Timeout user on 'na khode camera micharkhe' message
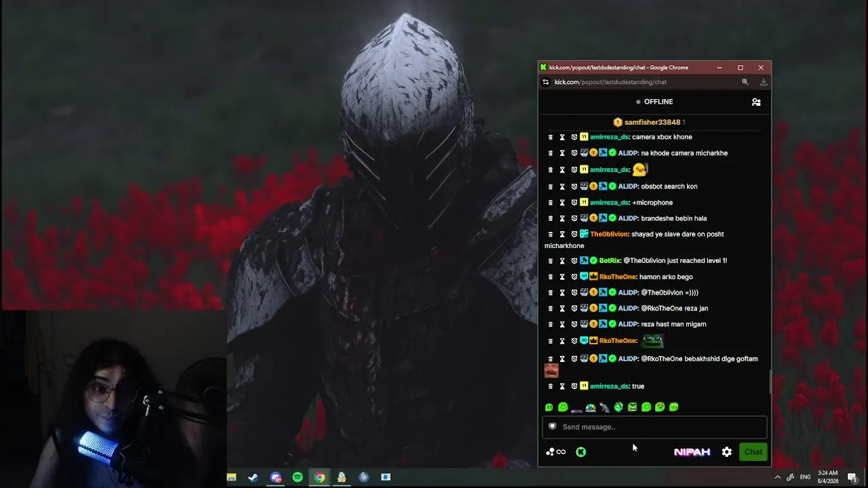 [x=562, y=153]
